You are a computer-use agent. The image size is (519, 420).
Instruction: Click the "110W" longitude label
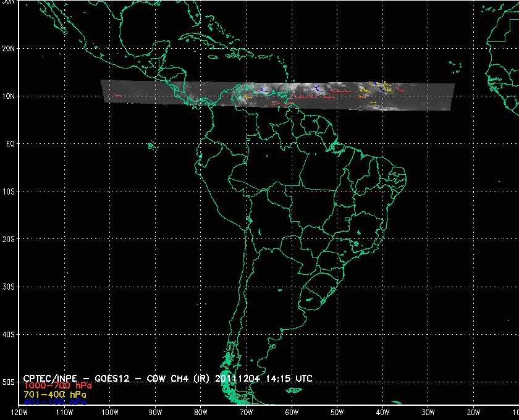pos(64,413)
